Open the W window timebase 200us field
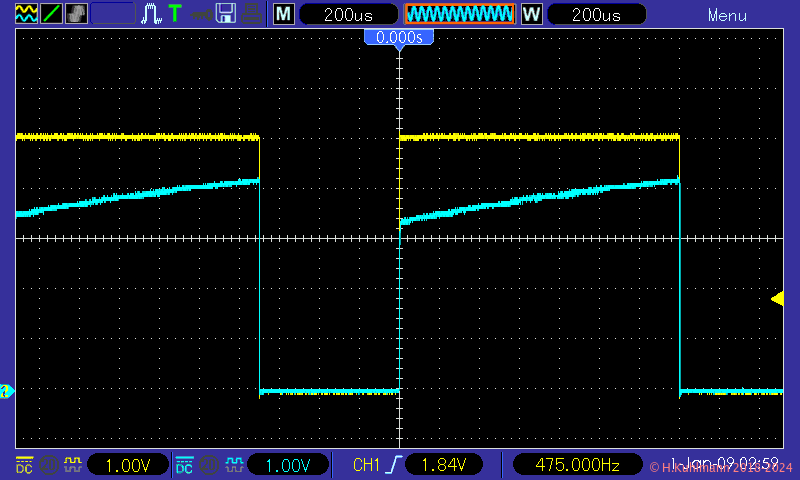The height and width of the screenshot is (480, 800). coord(593,15)
